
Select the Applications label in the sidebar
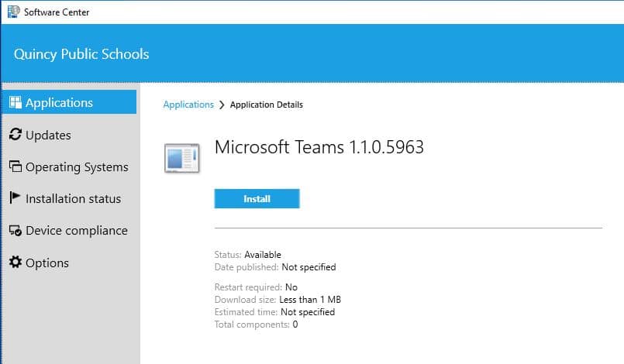pos(59,102)
